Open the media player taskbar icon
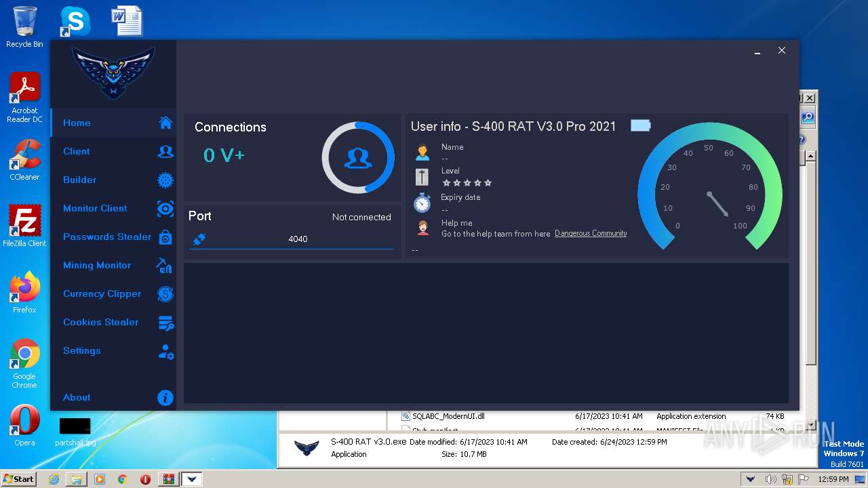 [x=100, y=479]
